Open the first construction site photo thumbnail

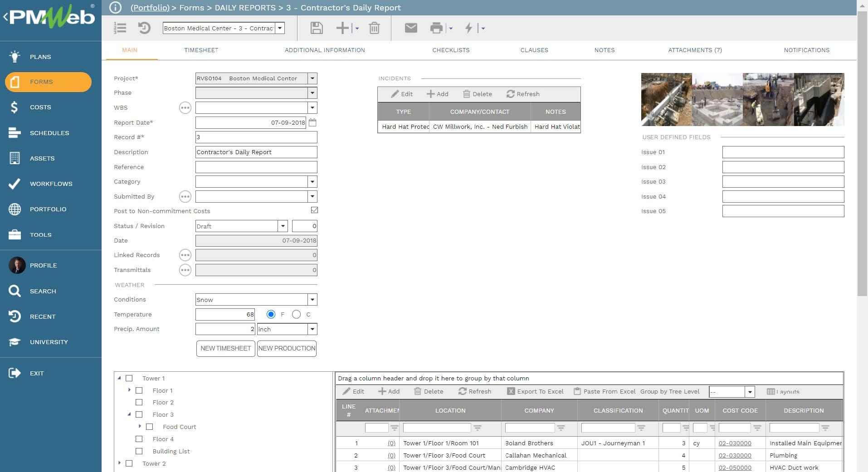[666, 99]
